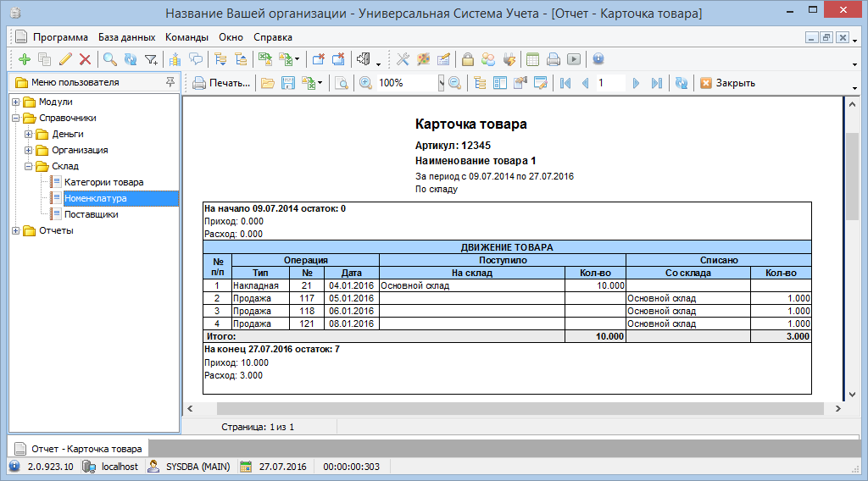Viewport: 868px width, 481px height.
Task: Save the report using the floppy disk icon
Action: 288,83
